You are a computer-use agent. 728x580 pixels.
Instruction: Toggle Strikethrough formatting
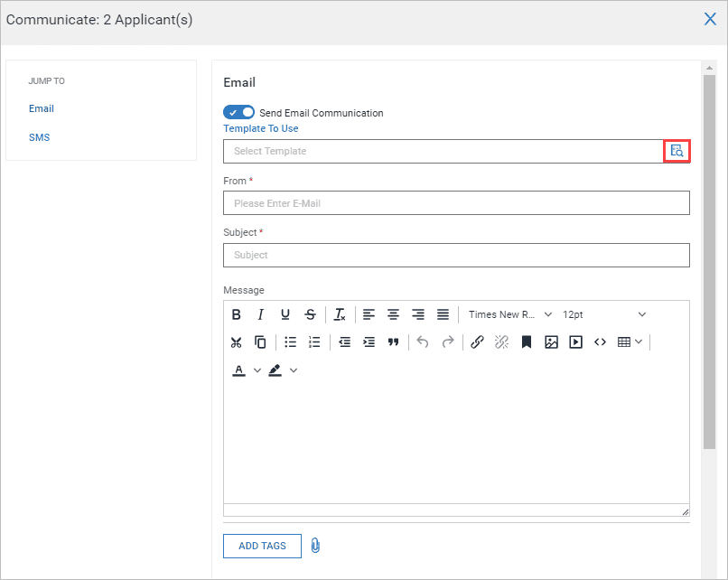310,314
